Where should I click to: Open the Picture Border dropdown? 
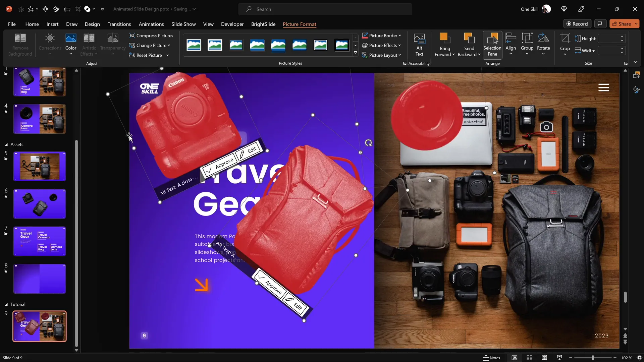coord(381,35)
